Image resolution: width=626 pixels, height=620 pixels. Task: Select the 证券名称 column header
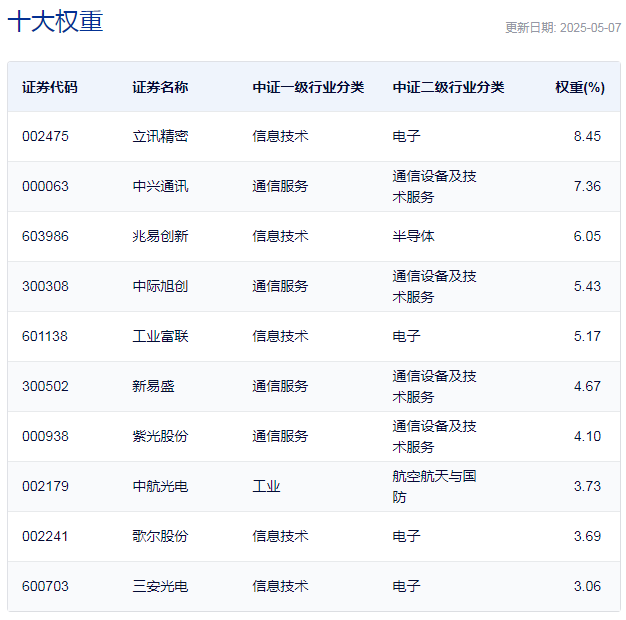pos(160,87)
